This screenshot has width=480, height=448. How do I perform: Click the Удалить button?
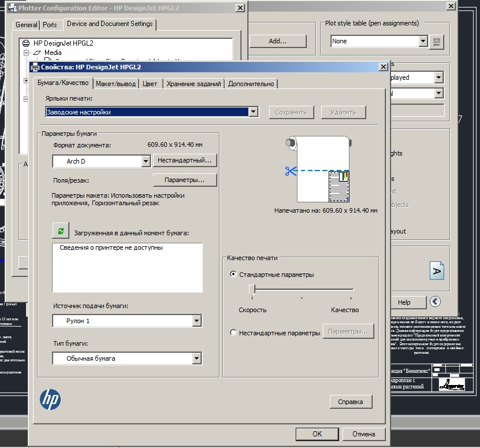click(x=343, y=112)
